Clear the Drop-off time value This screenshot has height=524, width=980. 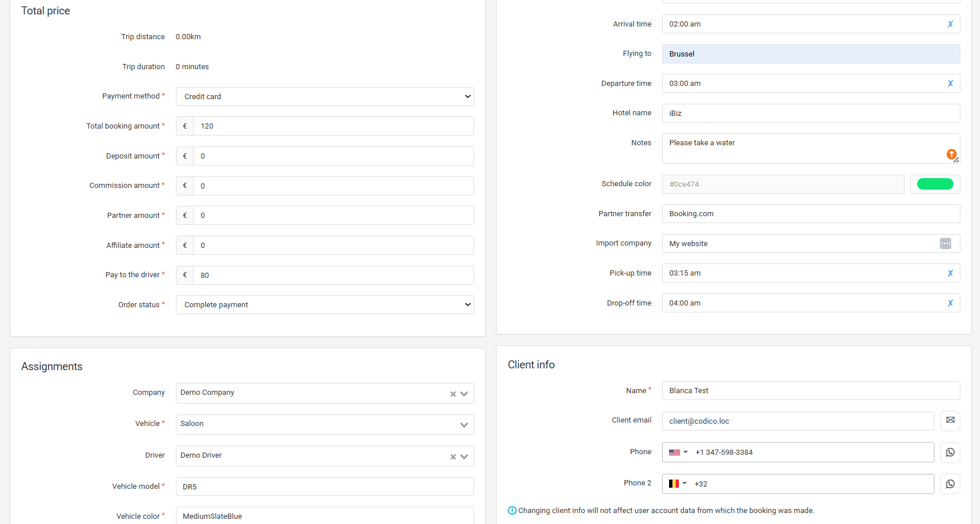pos(950,303)
